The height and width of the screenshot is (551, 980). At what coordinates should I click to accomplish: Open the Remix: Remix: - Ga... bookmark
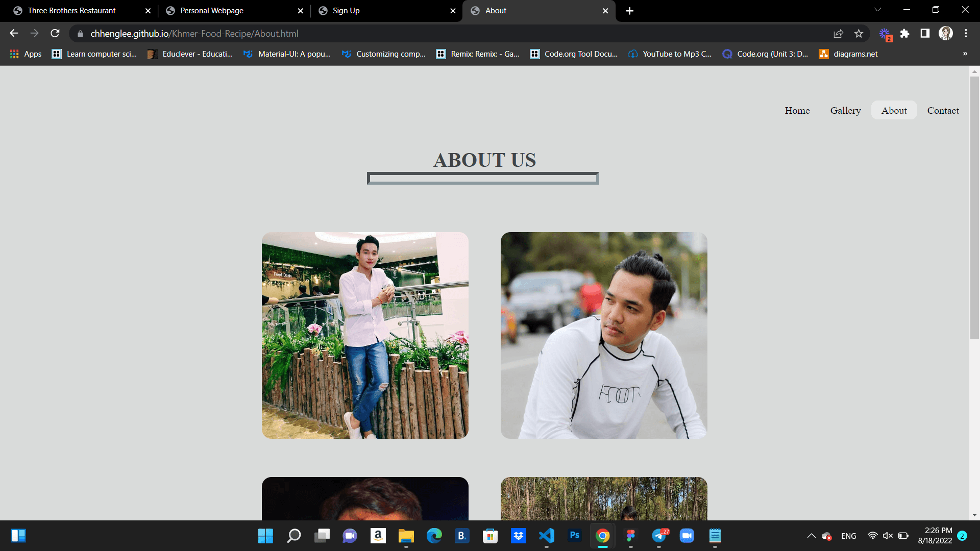tap(478, 54)
